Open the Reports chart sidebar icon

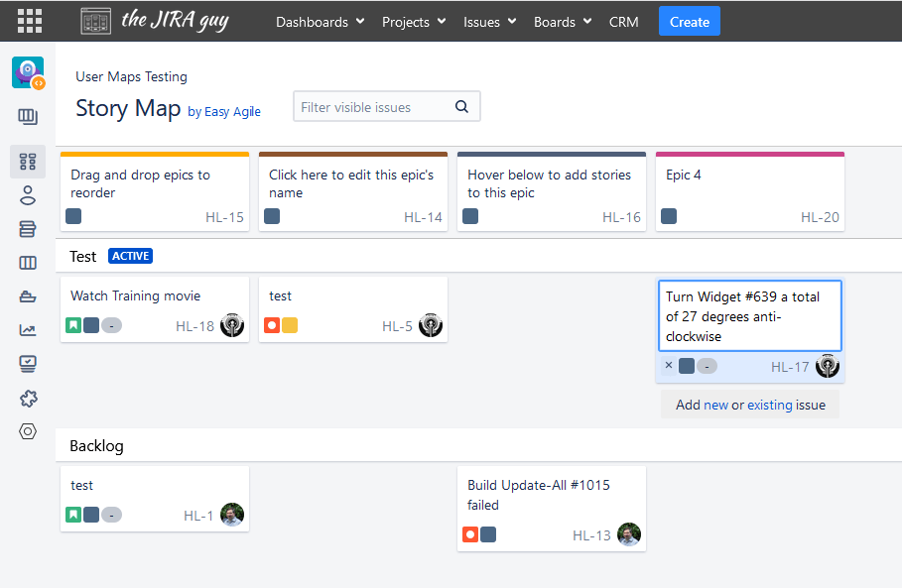coord(28,330)
